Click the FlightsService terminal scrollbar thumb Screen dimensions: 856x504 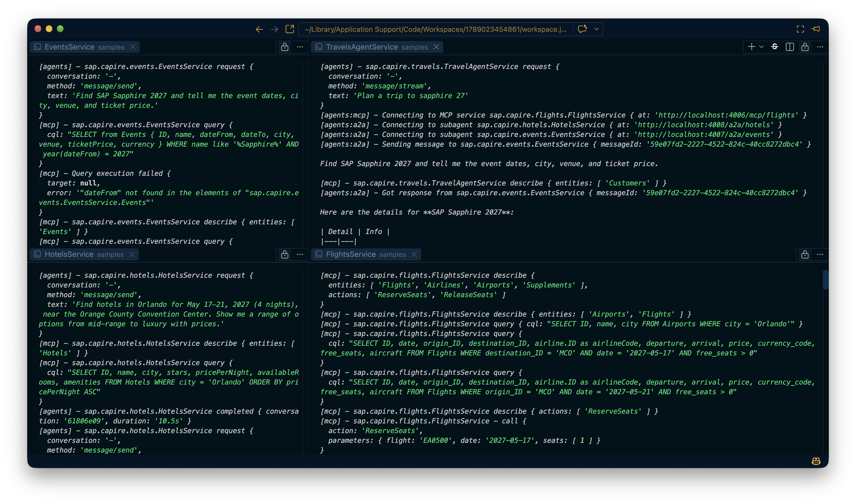825,279
